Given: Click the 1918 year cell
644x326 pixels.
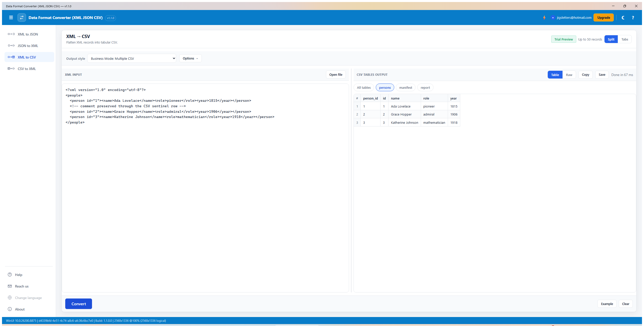Looking at the screenshot, I should tap(454, 122).
